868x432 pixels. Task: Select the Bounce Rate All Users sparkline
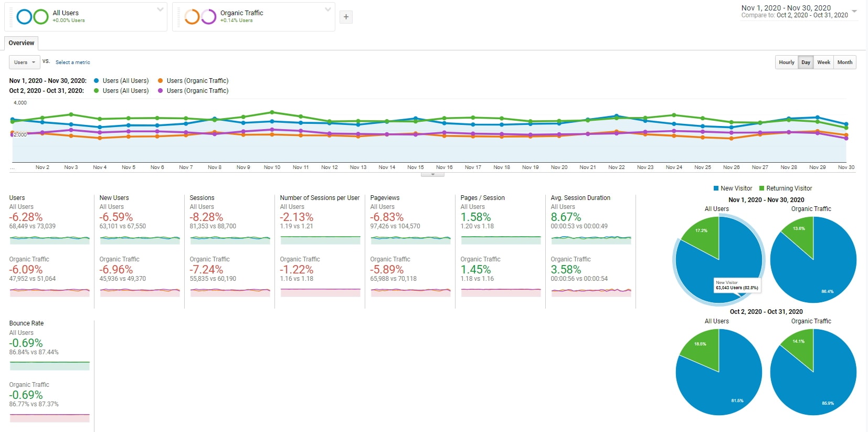point(49,365)
